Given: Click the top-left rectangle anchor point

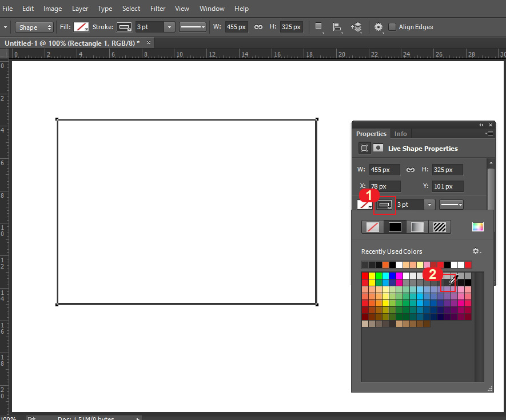Looking at the screenshot, I should [57, 119].
